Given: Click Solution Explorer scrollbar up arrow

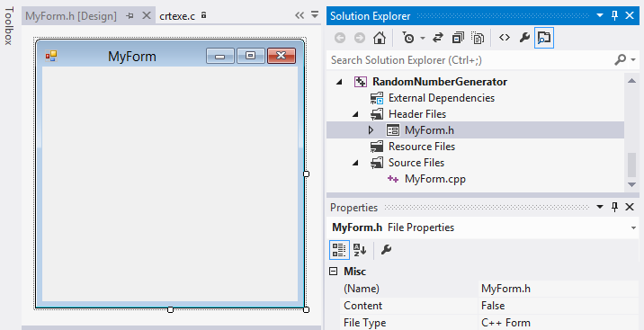Looking at the screenshot, I should click(x=632, y=80).
